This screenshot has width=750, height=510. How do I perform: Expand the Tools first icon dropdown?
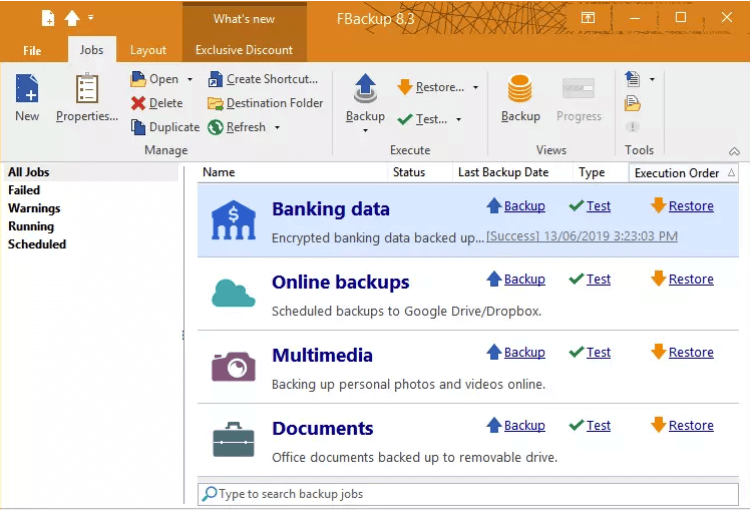click(652, 79)
